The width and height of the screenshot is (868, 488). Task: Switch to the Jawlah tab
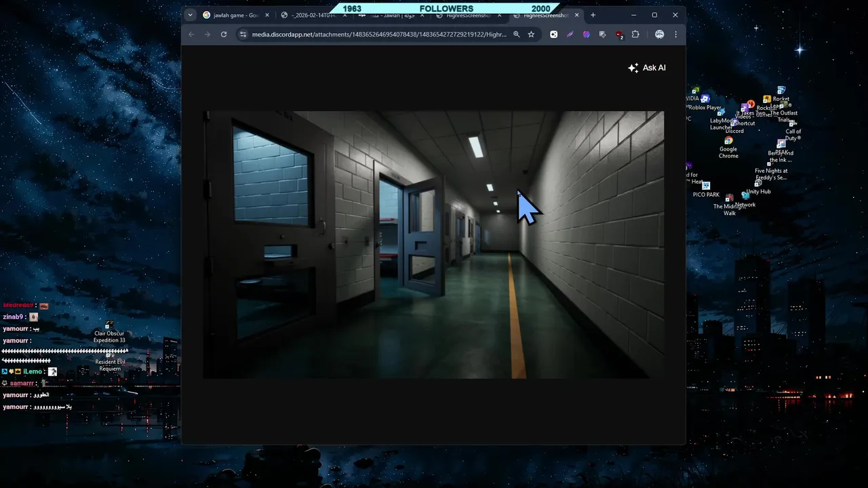click(x=391, y=15)
